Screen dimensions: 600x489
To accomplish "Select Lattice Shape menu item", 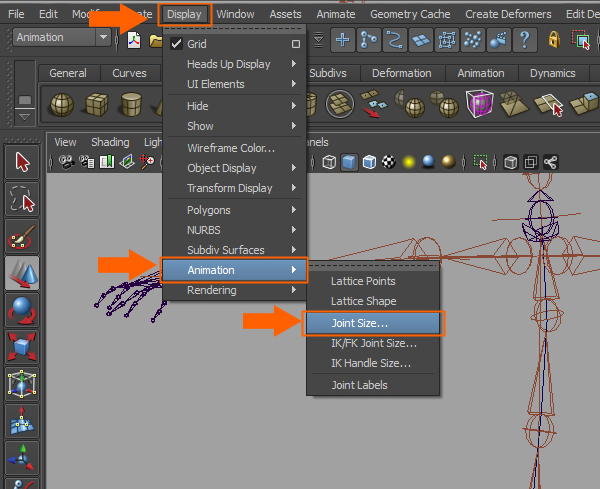I will pos(373,301).
